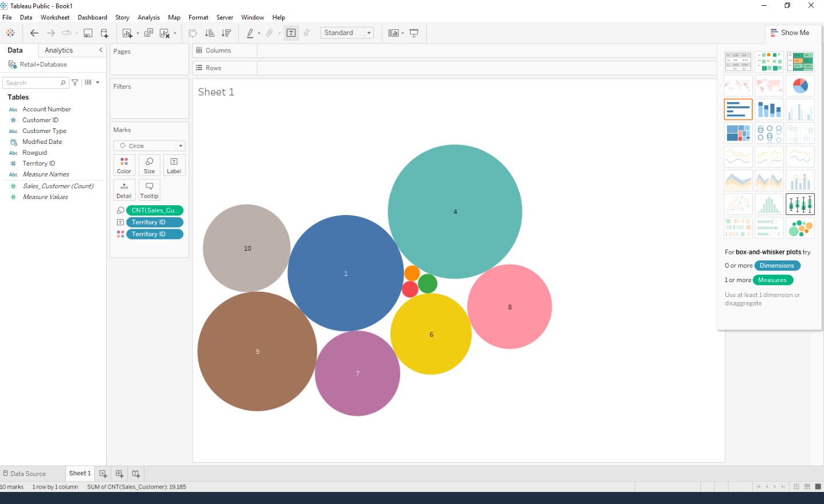
Task: Select the packed bubbles chart in Show Me
Action: point(800,228)
